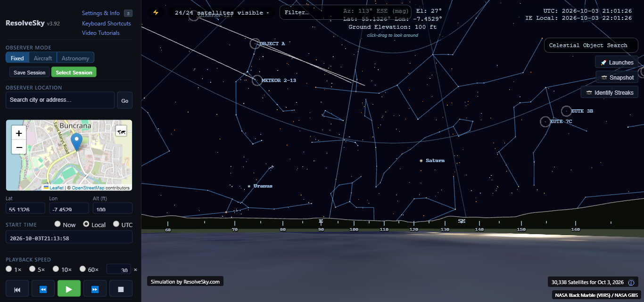
Task: Rewind the simulation
Action: tap(43, 289)
